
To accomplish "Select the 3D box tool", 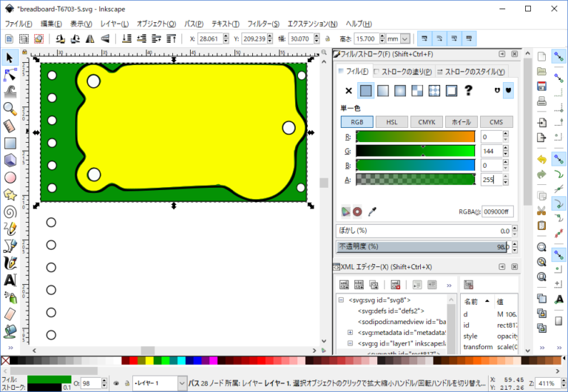I will point(10,160).
